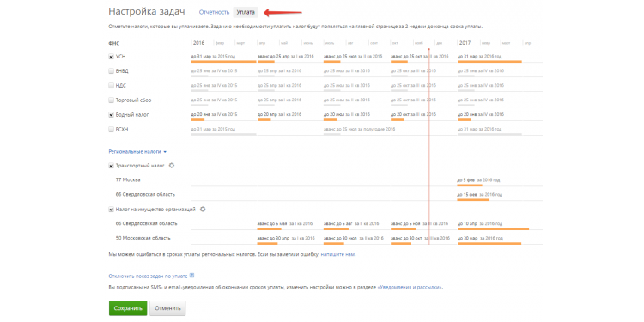Click the УСН 2017 orange deadline bar
This screenshot has height=322, width=644.
pos(489,62)
